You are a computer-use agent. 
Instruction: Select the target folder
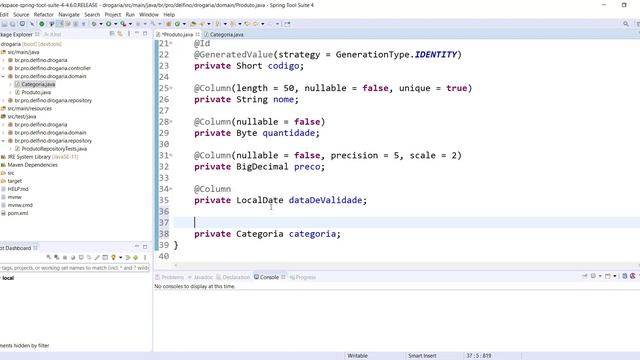click(14, 181)
